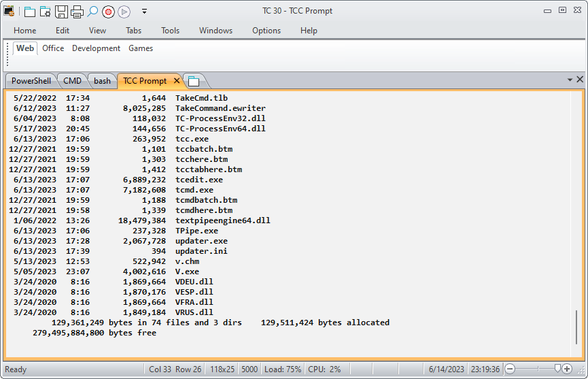Switch to the PowerShell tab
The height and width of the screenshot is (379, 588).
(31, 81)
